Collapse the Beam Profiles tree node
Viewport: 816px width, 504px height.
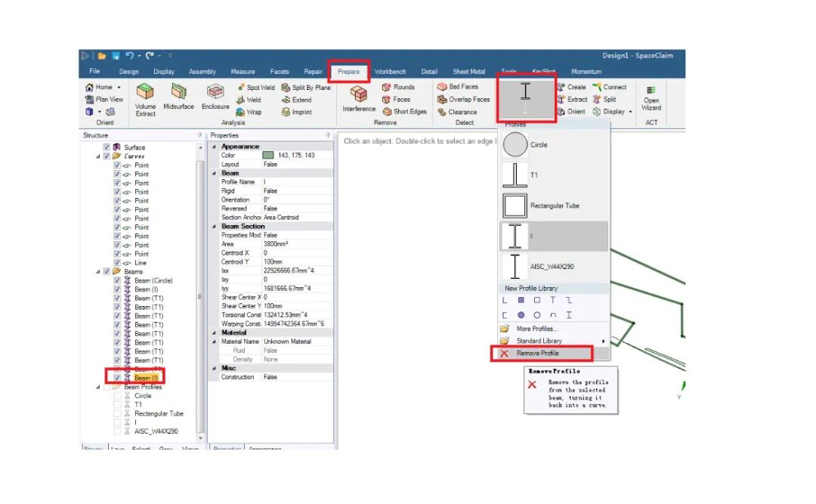pos(97,387)
